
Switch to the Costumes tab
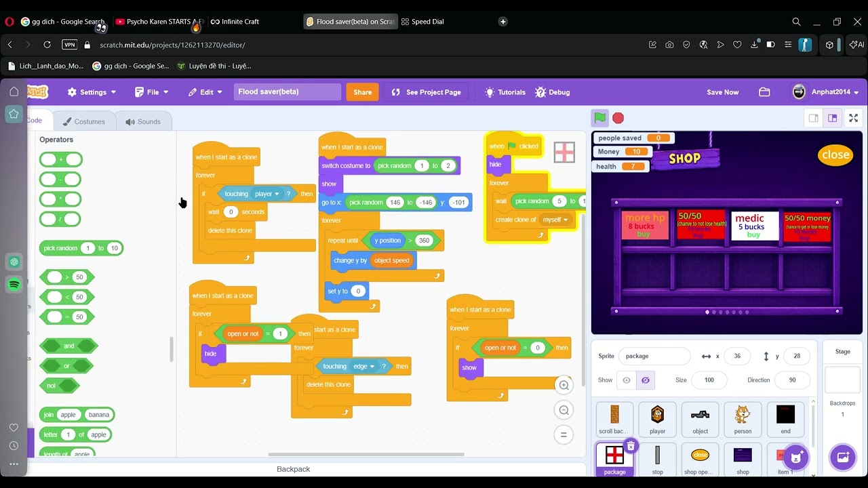(83, 121)
